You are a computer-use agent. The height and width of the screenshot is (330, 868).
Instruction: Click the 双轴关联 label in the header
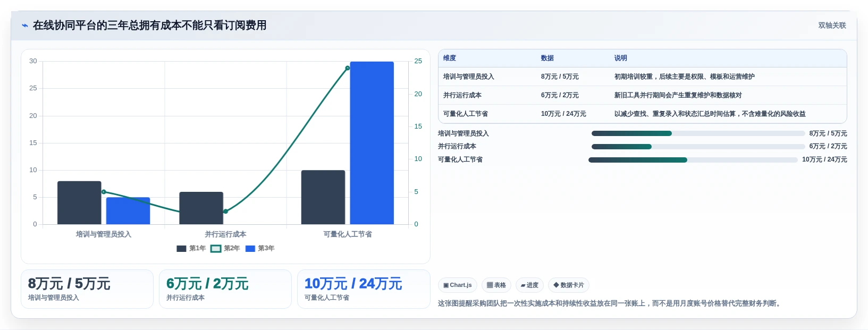(832, 26)
